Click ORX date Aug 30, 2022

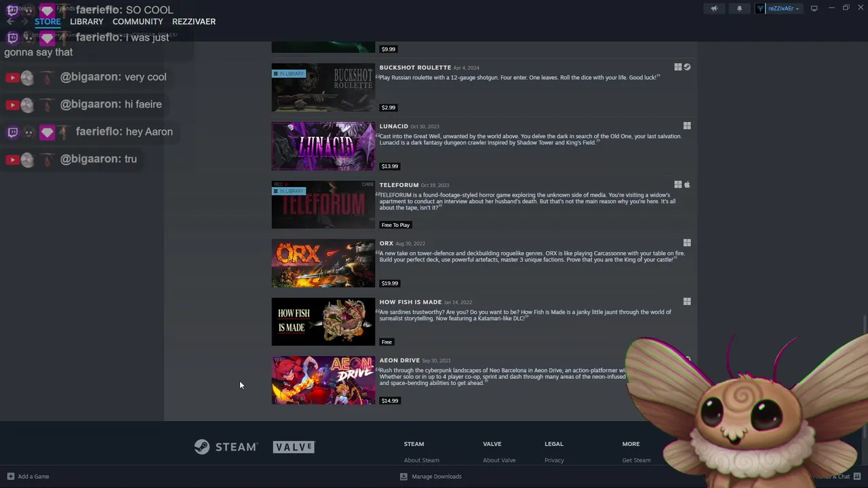pos(410,244)
